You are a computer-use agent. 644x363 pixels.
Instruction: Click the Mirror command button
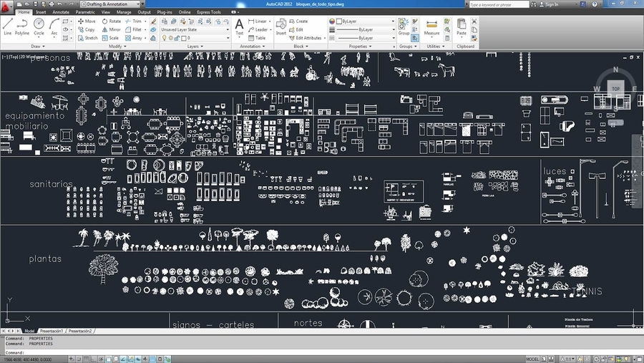tap(111, 29)
